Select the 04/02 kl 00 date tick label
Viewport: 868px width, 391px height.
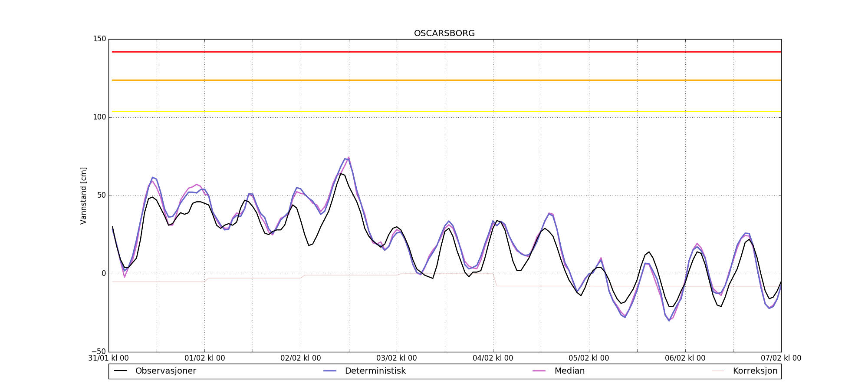(493, 358)
